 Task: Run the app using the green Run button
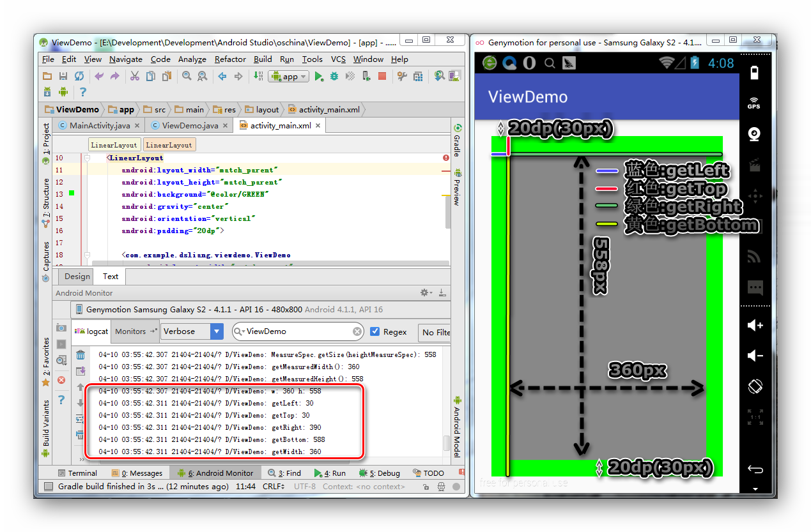coord(319,75)
